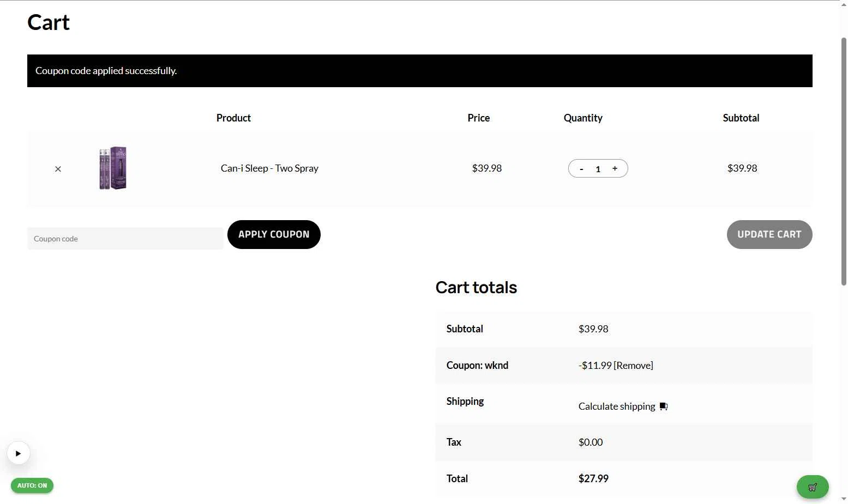
Task: Click the Total row label
Action: (x=457, y=478)
